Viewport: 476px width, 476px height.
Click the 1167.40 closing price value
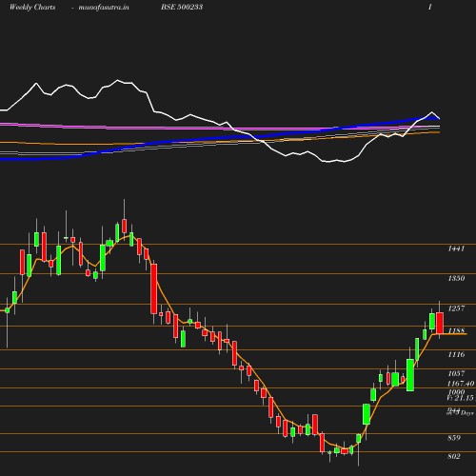(x=461, y=384)
